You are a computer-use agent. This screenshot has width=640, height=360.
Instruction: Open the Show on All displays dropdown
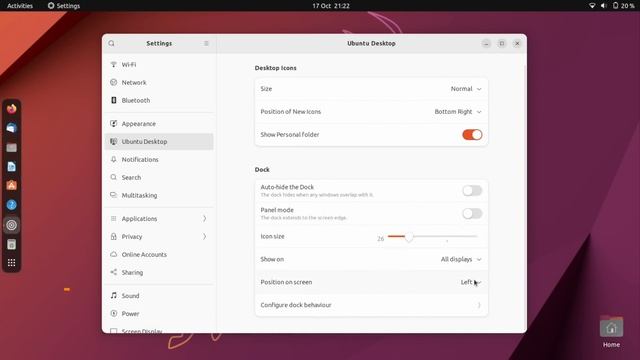click(461, 260)
